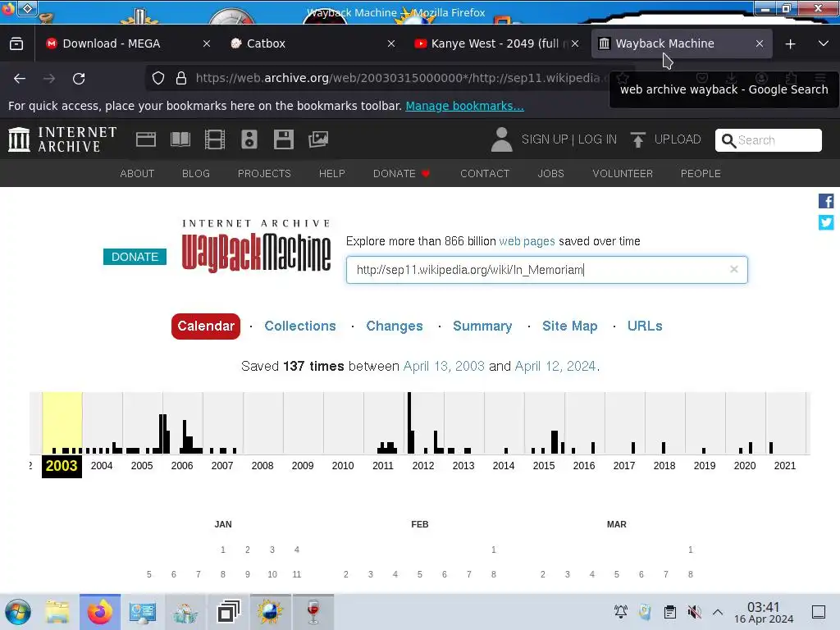Click SIGN UP | LOG IN

point(569,139)
